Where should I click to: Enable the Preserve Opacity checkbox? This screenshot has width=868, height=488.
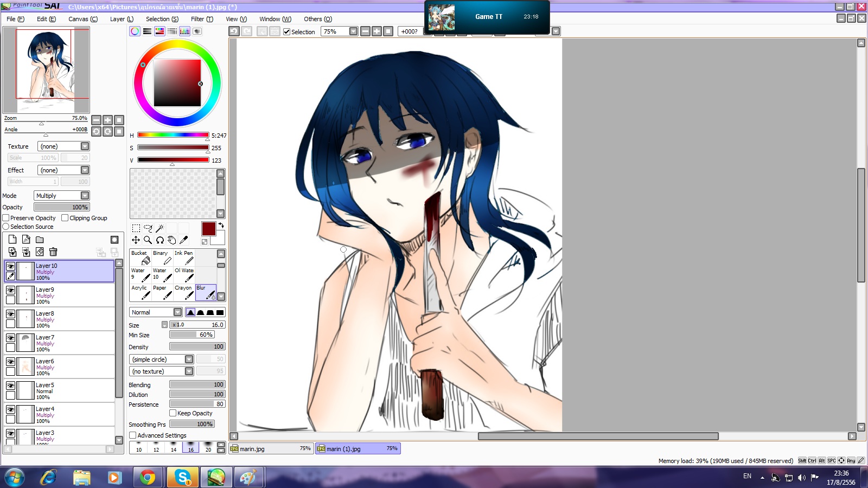click(6, 218)
